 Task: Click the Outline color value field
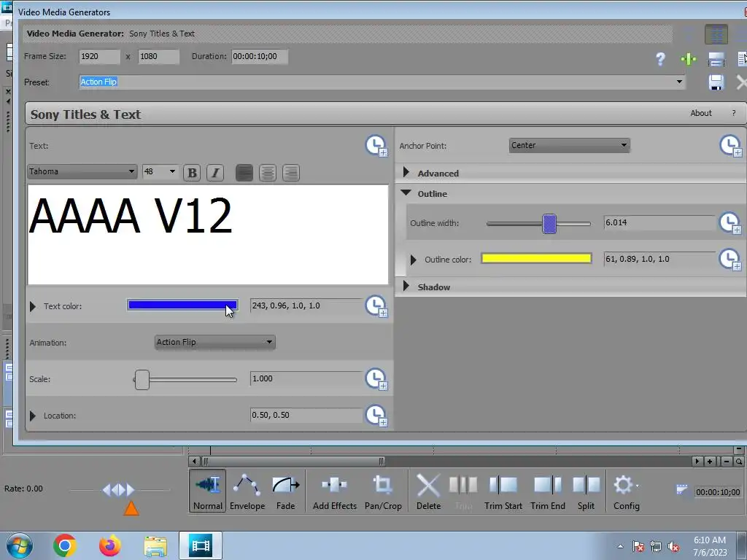click(659, 259)
